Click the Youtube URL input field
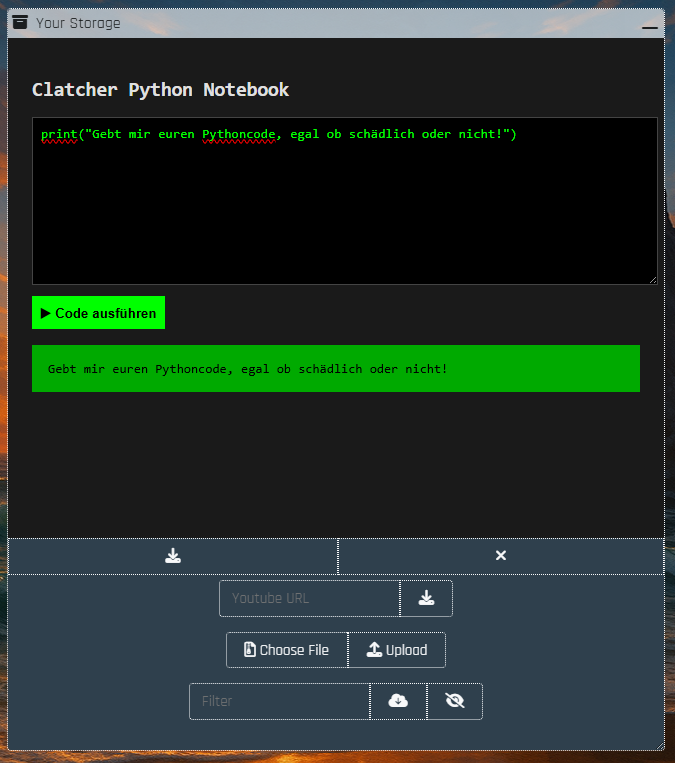 310,598
